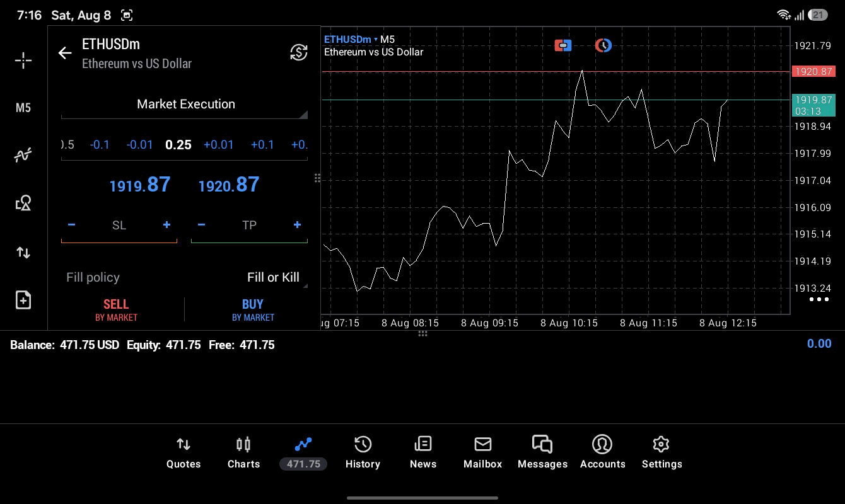
Task: Tap BUY BY MARKET button
Action: (x=253, y=310)
